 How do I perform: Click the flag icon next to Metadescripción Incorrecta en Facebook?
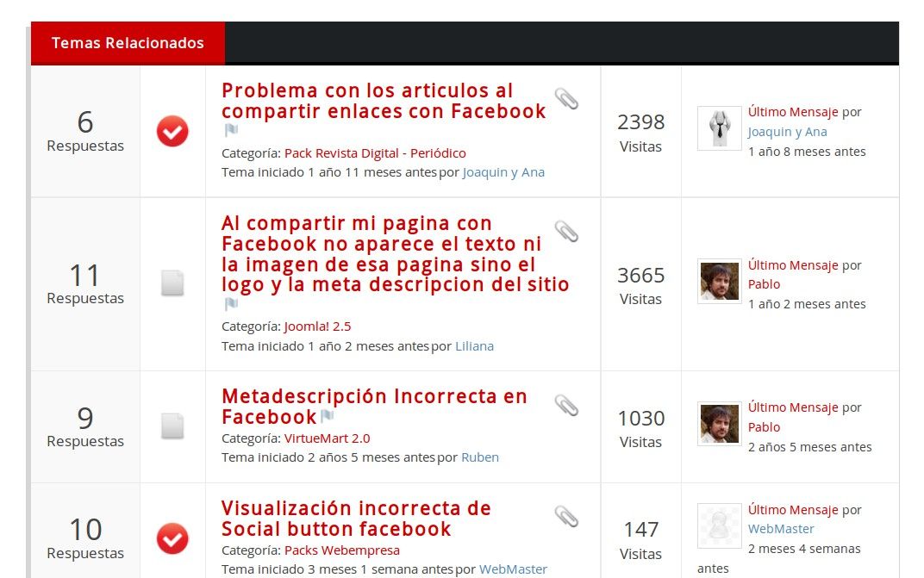point(328,416)
